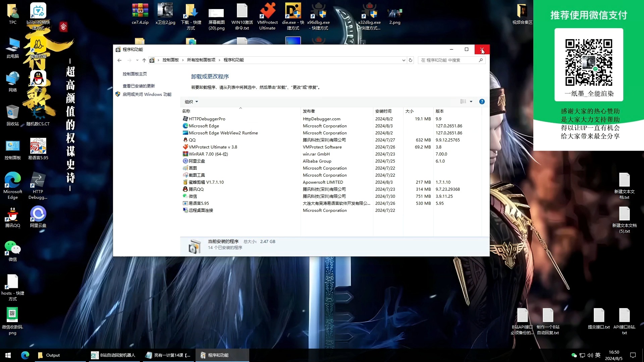This screenshot has width=644, height=362.
Task: Expand the chevron after 所有控制面板项 breadcrumb
Action: pyautogui.click(x=219, y=60)
